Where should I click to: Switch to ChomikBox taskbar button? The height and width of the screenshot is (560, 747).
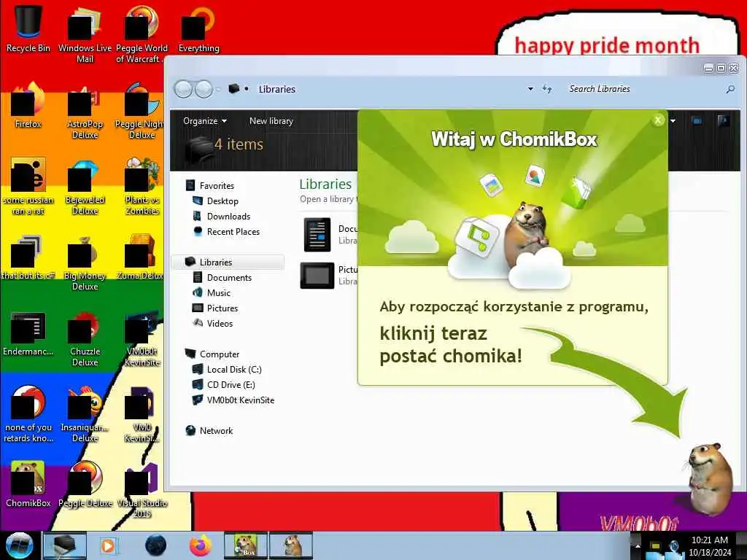pyautogui.click(x=246, y=545)
